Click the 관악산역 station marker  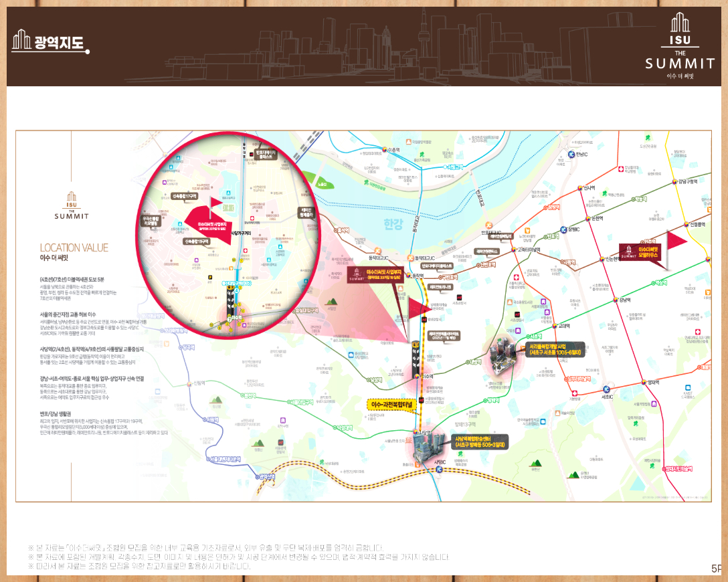point(257,476)
